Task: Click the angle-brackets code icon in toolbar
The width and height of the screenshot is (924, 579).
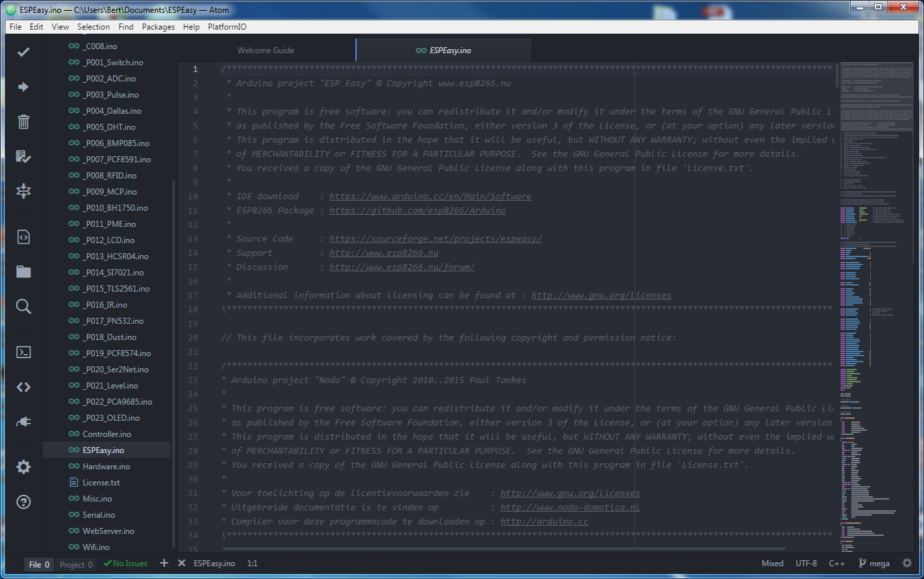Action: [x=24, y=387]
